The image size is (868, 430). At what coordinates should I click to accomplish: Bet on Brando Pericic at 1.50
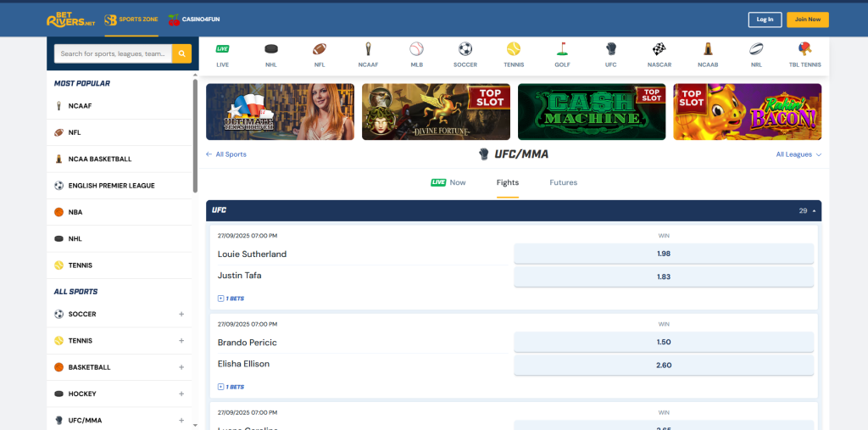tap(664, 343)
